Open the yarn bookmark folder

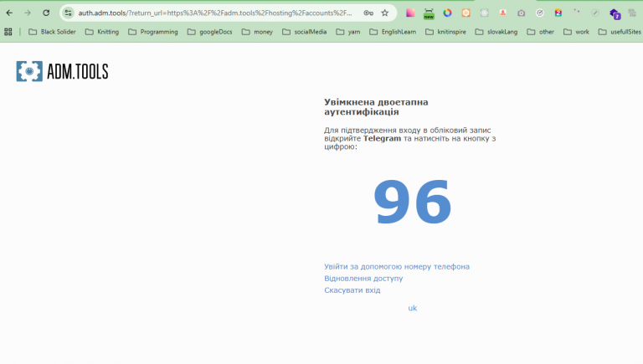[348, 32]
